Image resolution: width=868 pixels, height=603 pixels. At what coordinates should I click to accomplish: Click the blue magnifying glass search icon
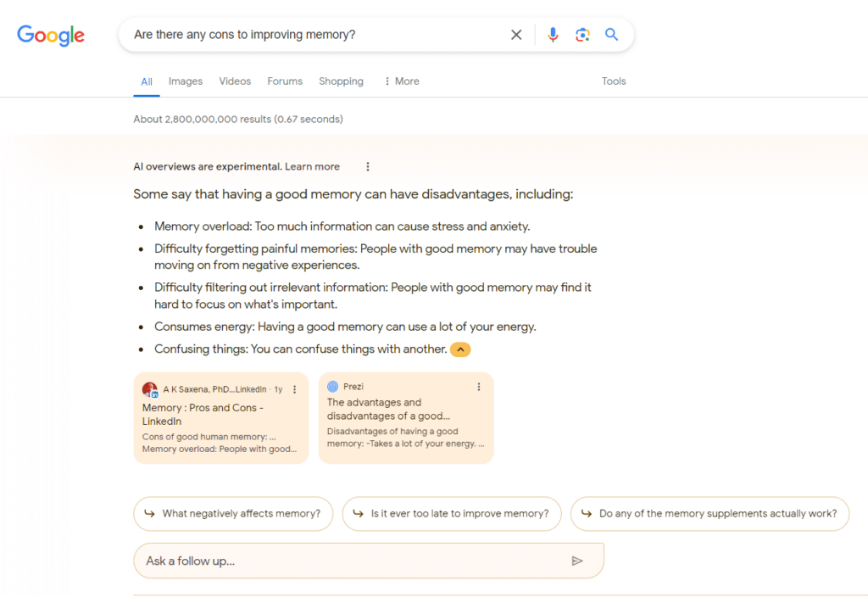pyautogui.click(x=611, y=35)
